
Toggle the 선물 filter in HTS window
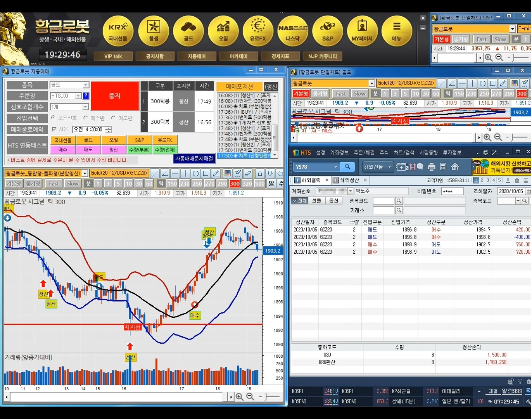tap(317, 201)
